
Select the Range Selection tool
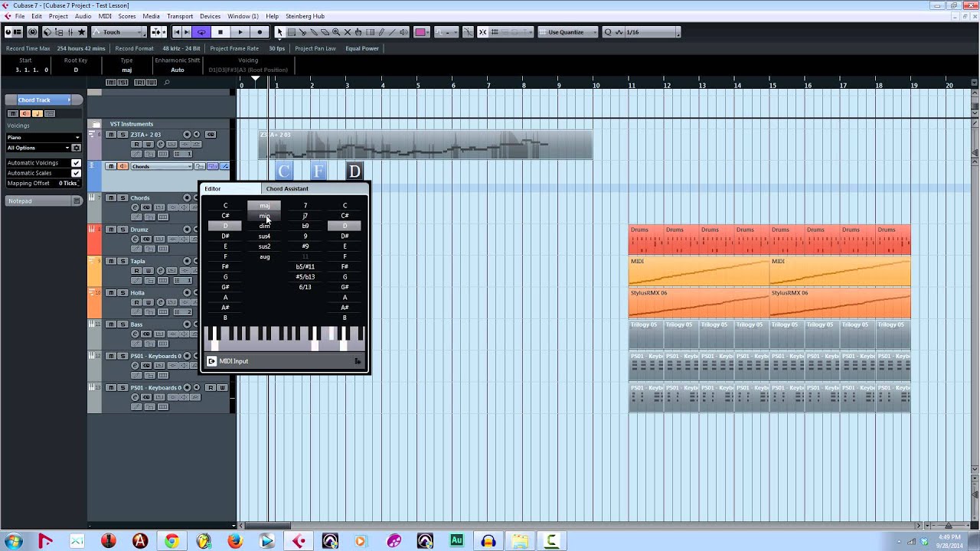[291, 32]
